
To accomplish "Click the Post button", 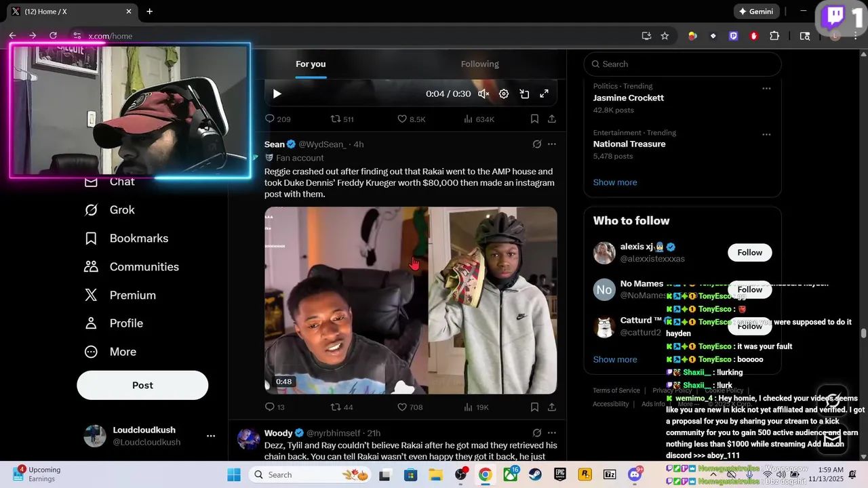I will click(x=142, y=385).
